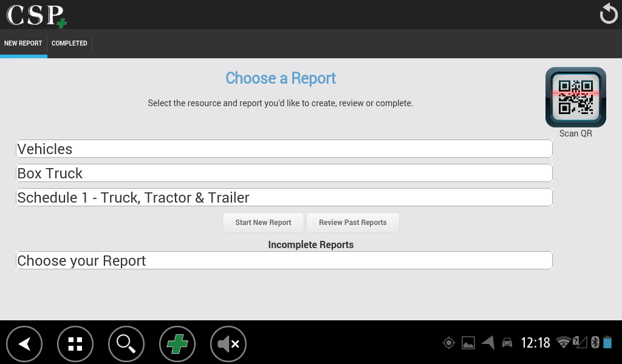Image resolution: width=622 pixels, height=364 pixels.
Task: Click Review Past Reports button
Action: 353,223
